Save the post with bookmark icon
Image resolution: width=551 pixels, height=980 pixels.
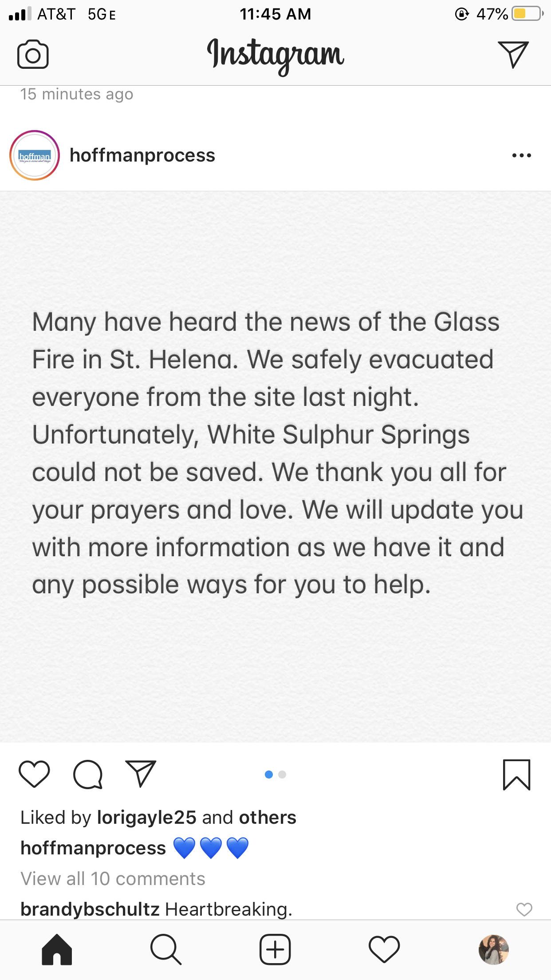tap(516, 775)
